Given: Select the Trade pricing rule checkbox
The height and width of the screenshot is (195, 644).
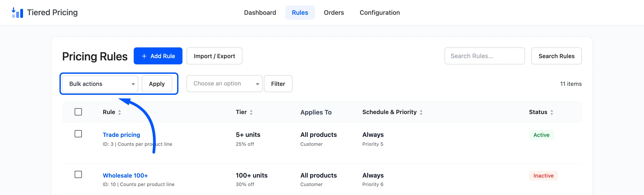Looking at the screenshot, I should (78, 134).
